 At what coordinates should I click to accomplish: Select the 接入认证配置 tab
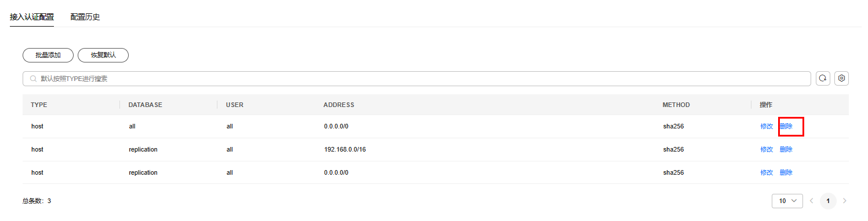click(x=32, y=17)
